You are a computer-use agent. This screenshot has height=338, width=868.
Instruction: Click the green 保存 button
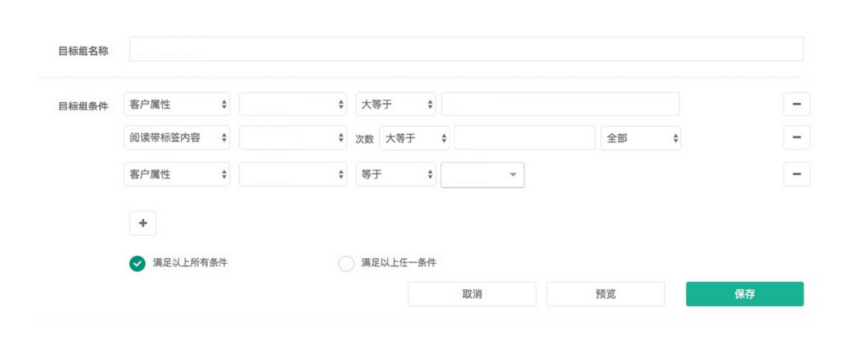(x=745, y=294)
